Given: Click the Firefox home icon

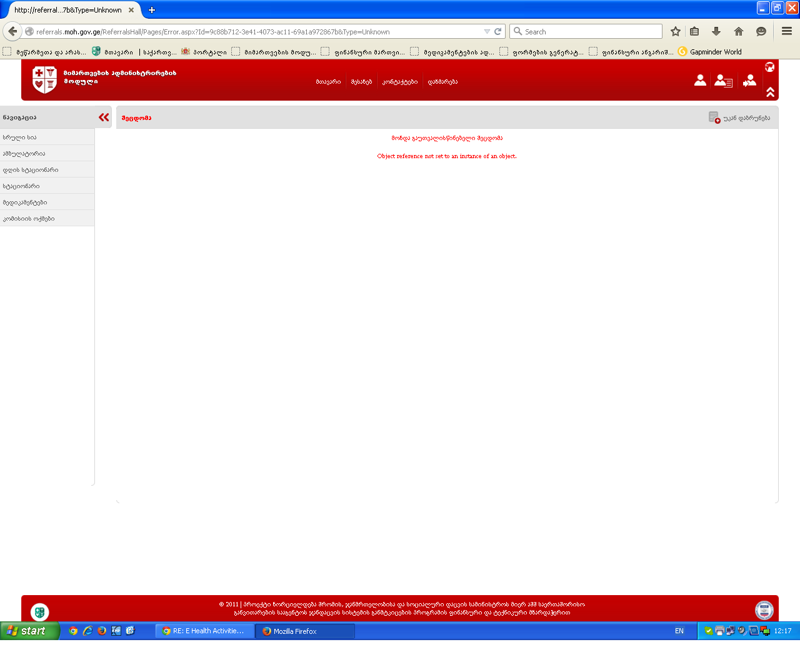Looking at the screenshot, I should tap(739, 31).
